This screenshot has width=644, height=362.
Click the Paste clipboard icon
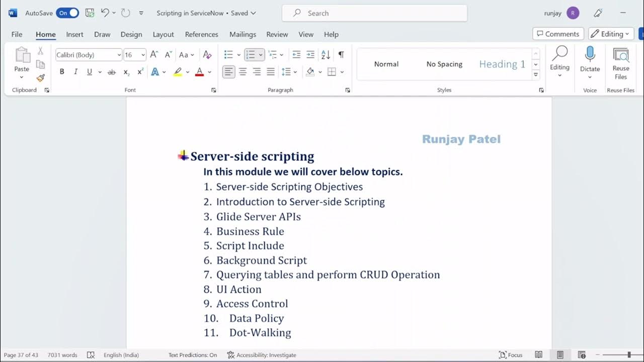click(22, 55)
